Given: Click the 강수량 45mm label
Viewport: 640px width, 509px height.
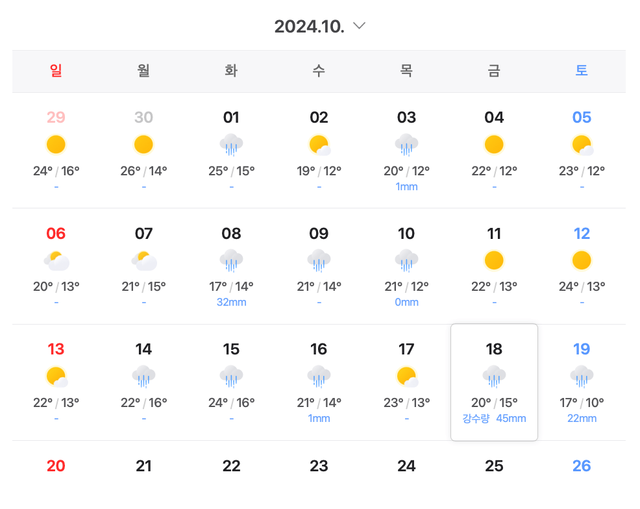Looking at the screenshot, I should click(494, 418).
